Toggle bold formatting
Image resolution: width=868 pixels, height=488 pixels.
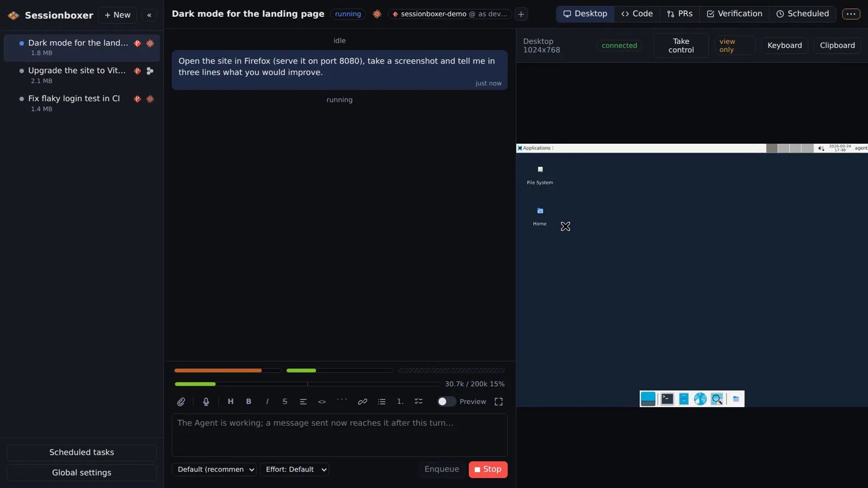(x=249, y=402)
